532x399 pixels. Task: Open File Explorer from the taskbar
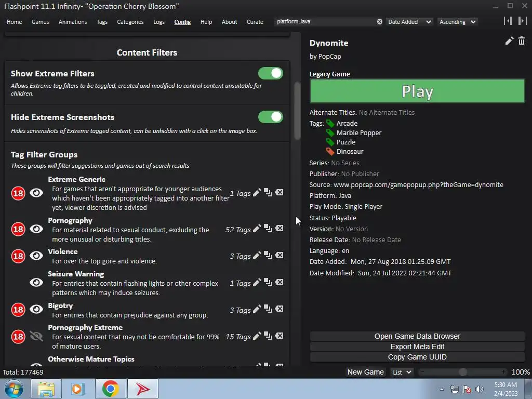pos(46,389)
